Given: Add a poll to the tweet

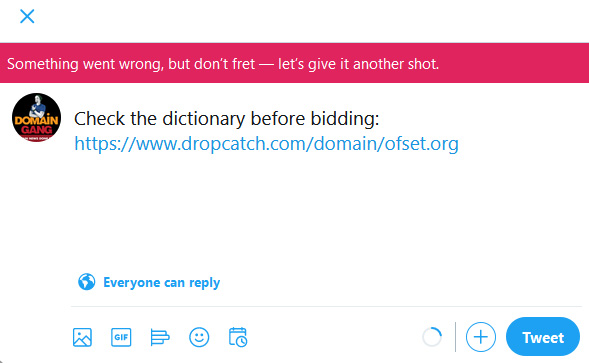Looking at the screenshot, I should [160, 337].
